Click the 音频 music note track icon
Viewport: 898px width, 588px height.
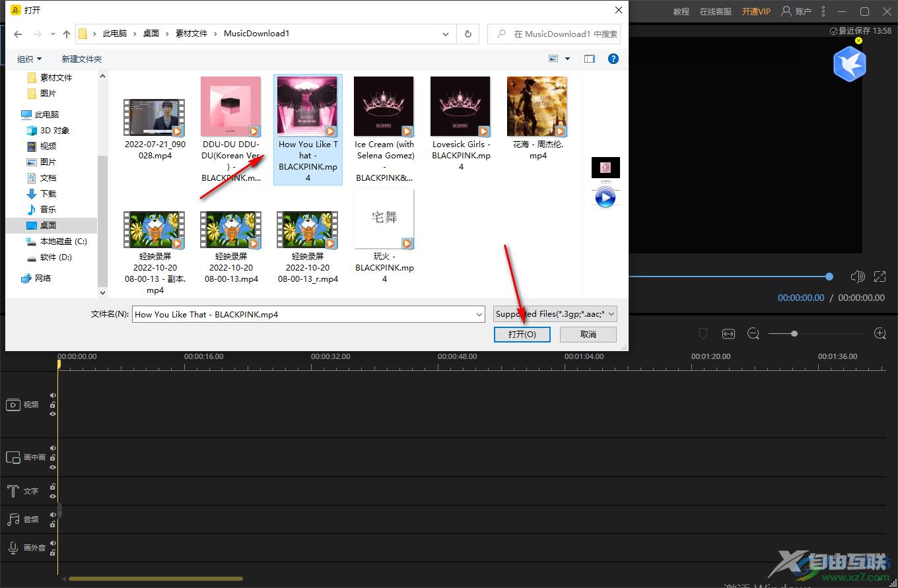point(13,519)
